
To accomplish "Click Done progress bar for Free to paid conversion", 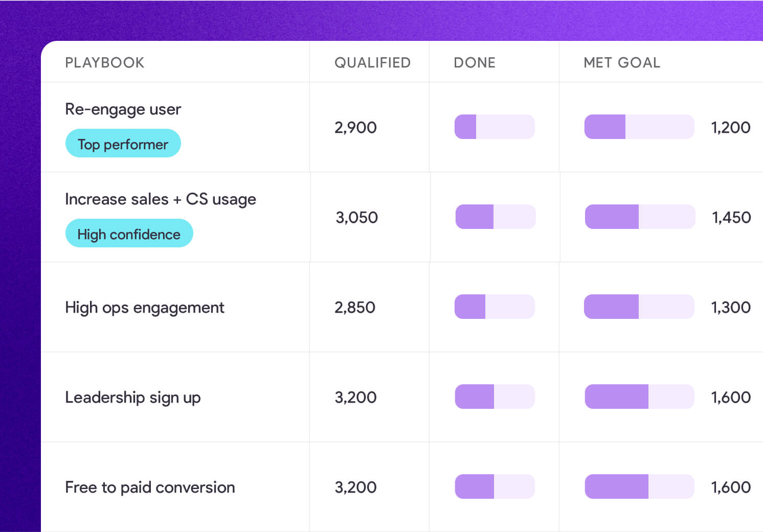I will tap(495, 487).
